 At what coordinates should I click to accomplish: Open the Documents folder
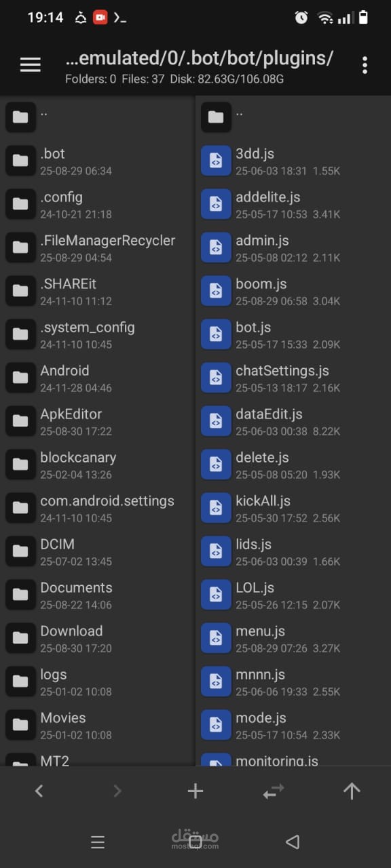click(98, 595)
